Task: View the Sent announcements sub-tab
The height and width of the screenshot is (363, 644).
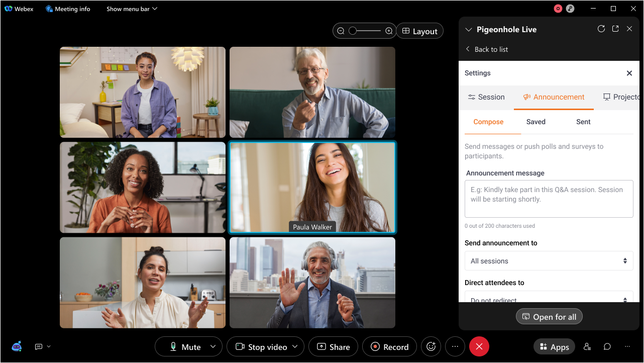Action: 583,122
